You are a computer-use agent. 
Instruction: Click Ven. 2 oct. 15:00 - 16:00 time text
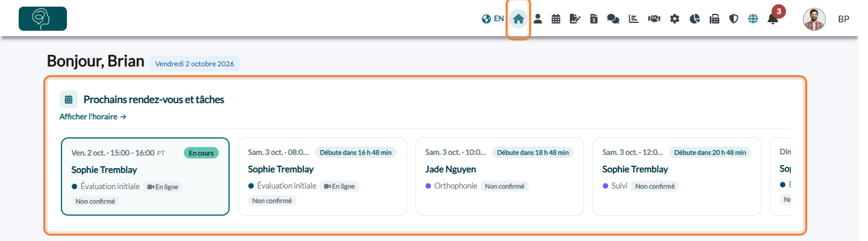pyautogui.click(x=113, y=153)
